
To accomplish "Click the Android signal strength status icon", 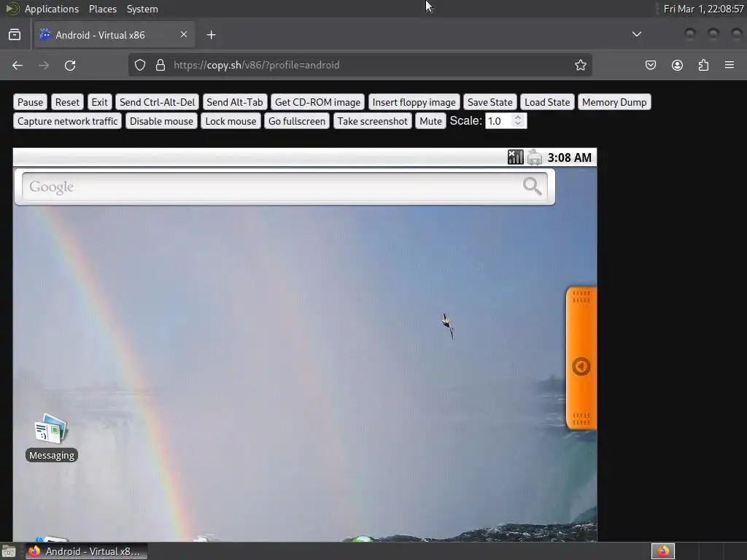I will coord(515,157).
